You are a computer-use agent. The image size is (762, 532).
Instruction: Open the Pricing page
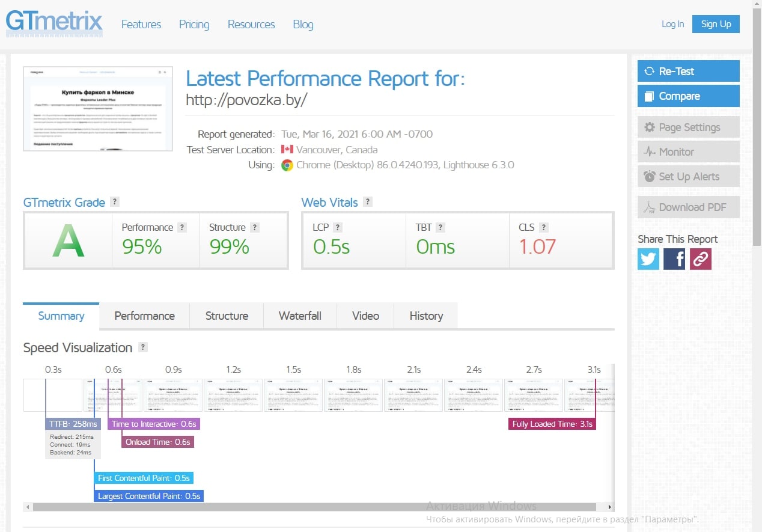(x=194, y=25)
